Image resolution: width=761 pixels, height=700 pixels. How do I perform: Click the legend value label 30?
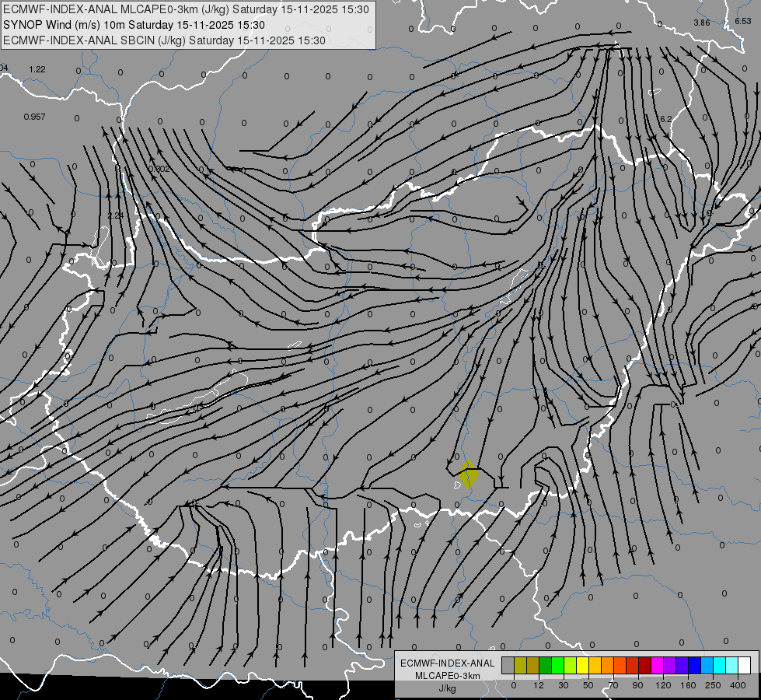(563, 685)
